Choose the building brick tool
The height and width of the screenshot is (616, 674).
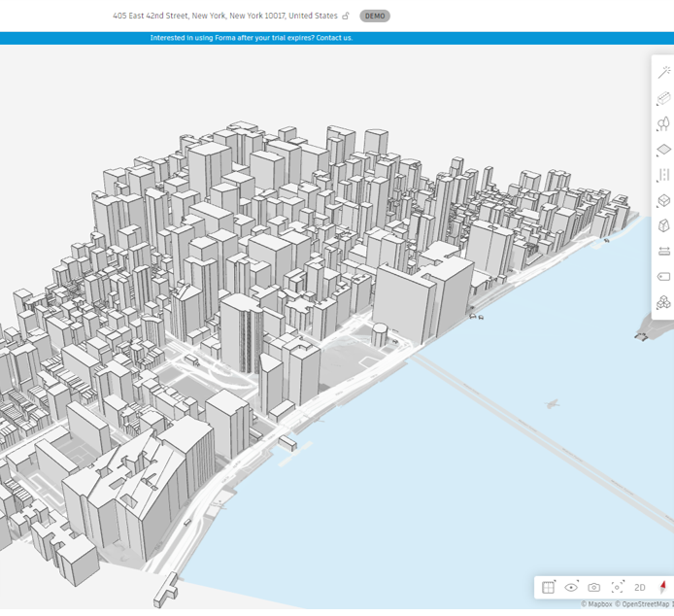664,98
